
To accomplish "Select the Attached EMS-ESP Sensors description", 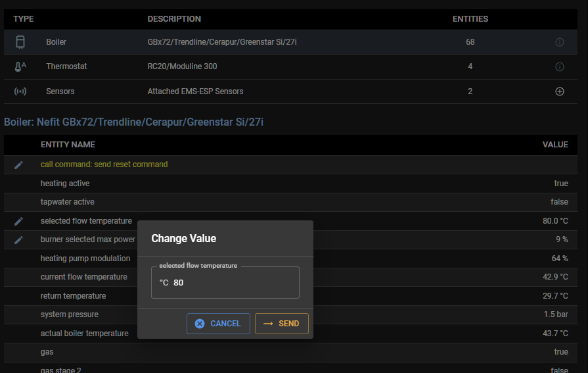I will (195, 91).
